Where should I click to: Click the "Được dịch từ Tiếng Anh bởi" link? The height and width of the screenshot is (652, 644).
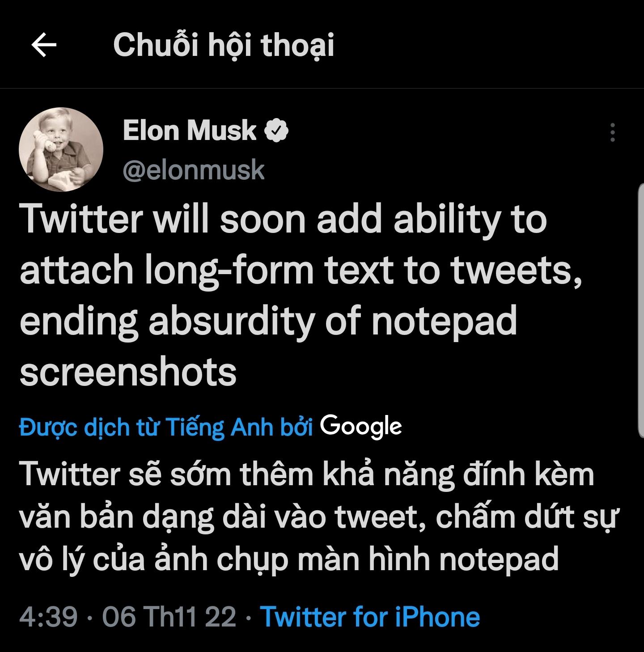point(166,427)
